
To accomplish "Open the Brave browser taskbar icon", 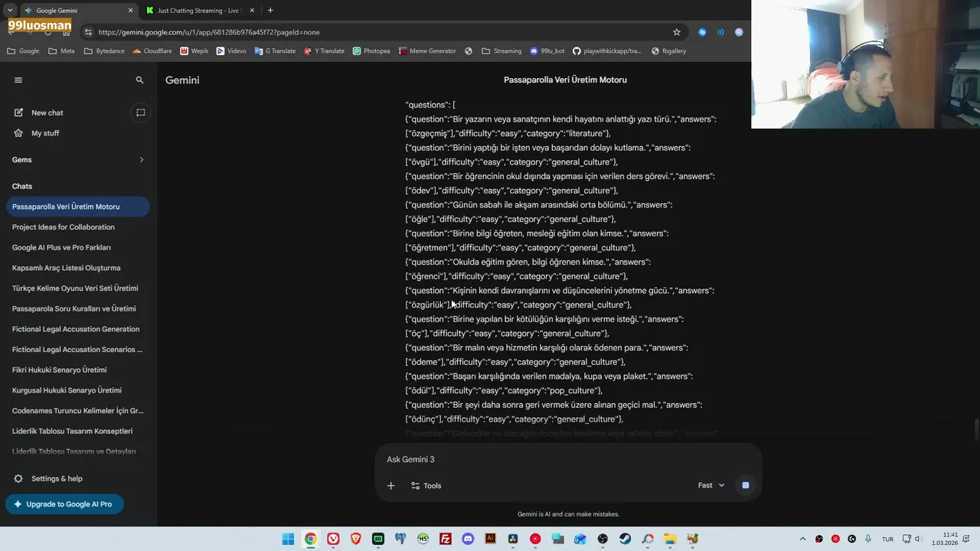I will click(355, 539).
